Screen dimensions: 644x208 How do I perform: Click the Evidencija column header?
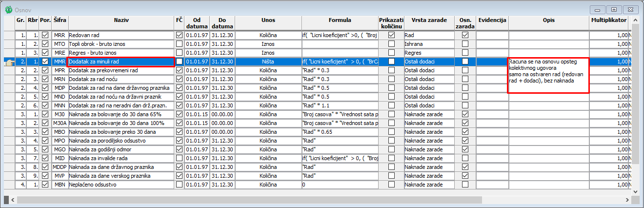[492, 23]
